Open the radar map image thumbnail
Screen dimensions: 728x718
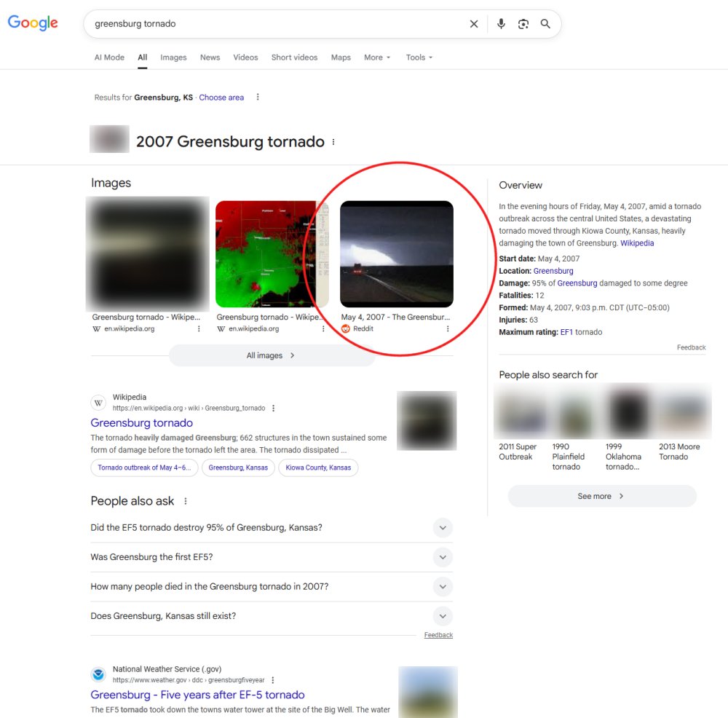[x=272, y=254]
